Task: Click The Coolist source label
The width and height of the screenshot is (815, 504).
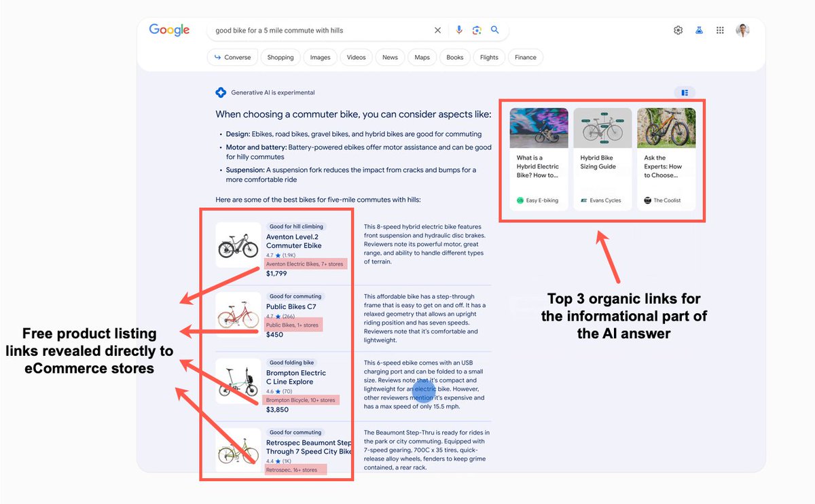Action: click(x=662, y=200)
